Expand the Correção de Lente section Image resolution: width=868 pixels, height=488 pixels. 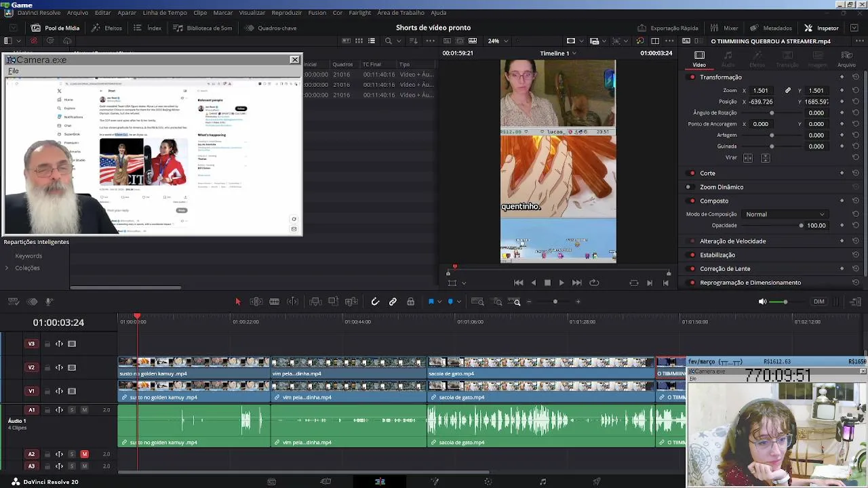pos(725,268)
